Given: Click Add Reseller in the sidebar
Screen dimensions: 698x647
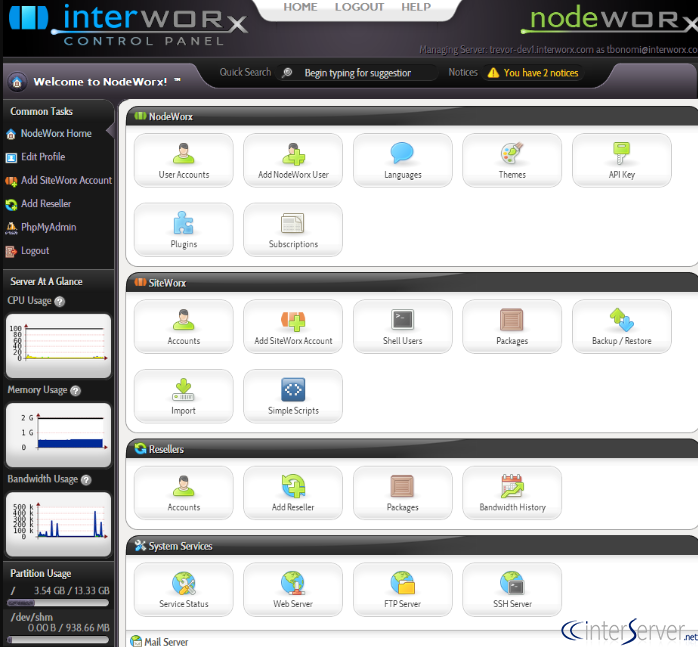Looking at the screenshot, I should (x=38, y=204).
